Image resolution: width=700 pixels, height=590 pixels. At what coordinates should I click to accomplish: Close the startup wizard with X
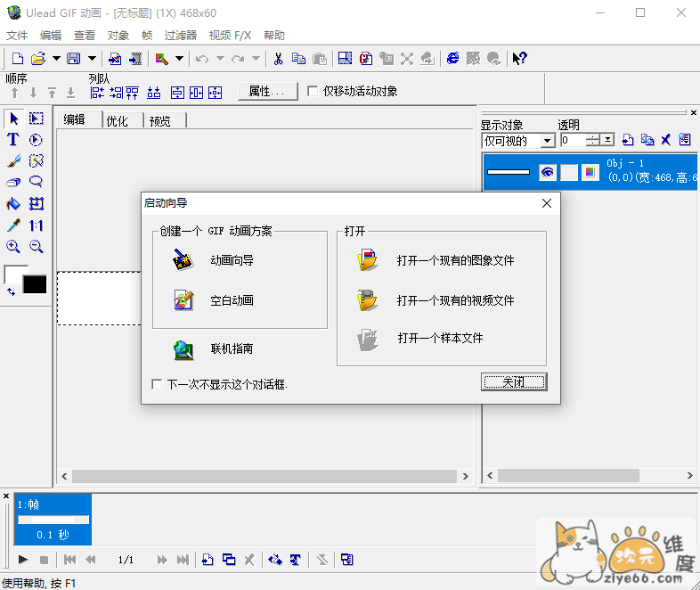(x=547, y=203)
